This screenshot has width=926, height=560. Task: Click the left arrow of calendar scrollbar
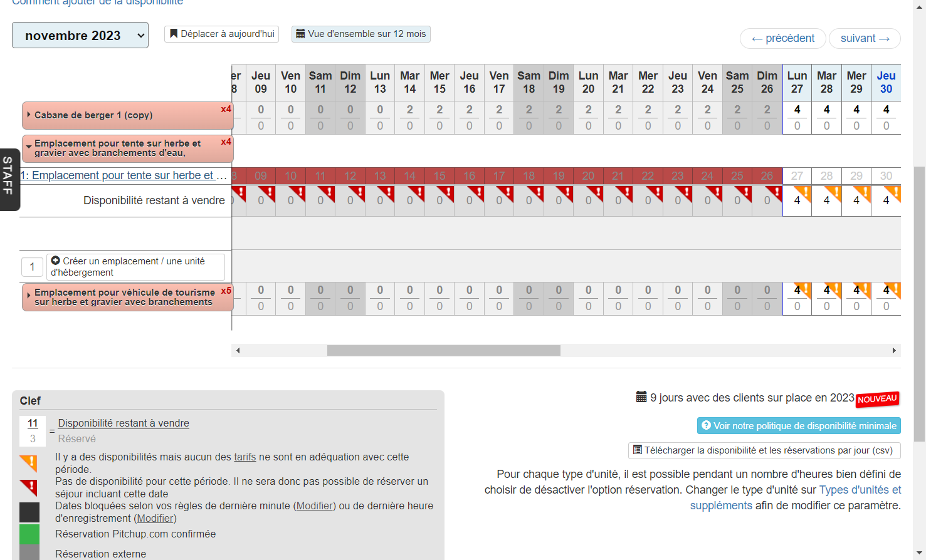point(238,350)
